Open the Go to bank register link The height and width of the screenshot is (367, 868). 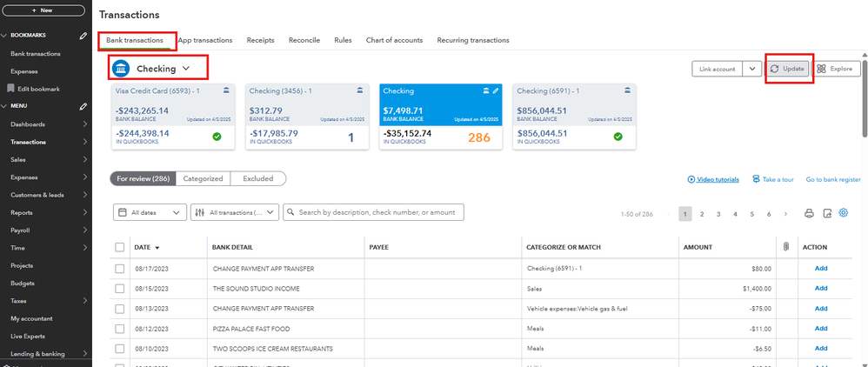834,179
